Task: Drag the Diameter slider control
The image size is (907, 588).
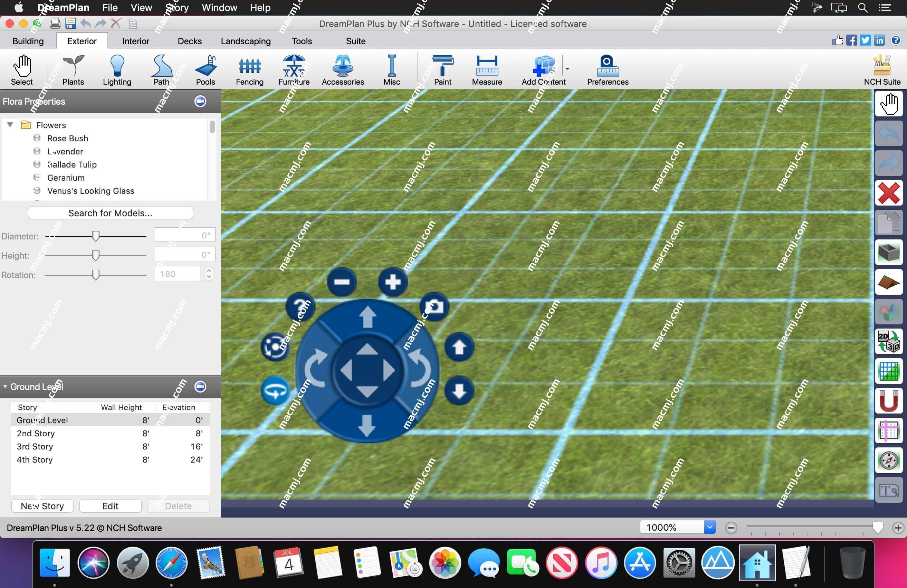Action: coord(95,236)
